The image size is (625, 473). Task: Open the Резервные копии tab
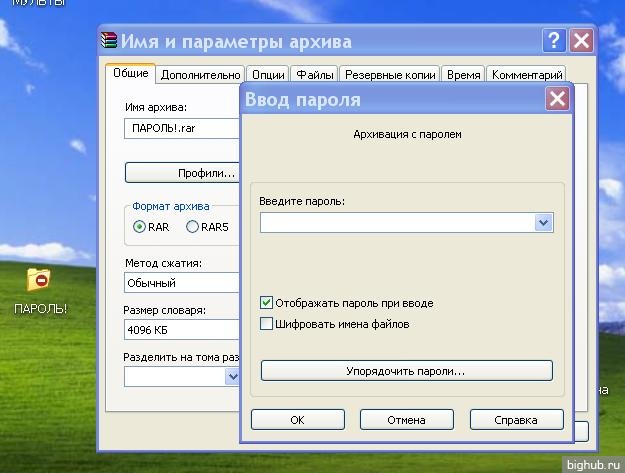tap(390, 75)
